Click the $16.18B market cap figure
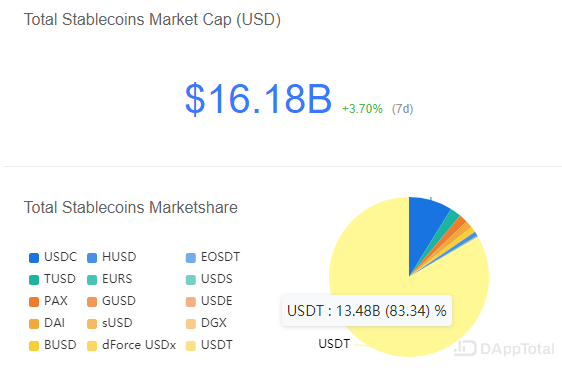 point(258,99)
